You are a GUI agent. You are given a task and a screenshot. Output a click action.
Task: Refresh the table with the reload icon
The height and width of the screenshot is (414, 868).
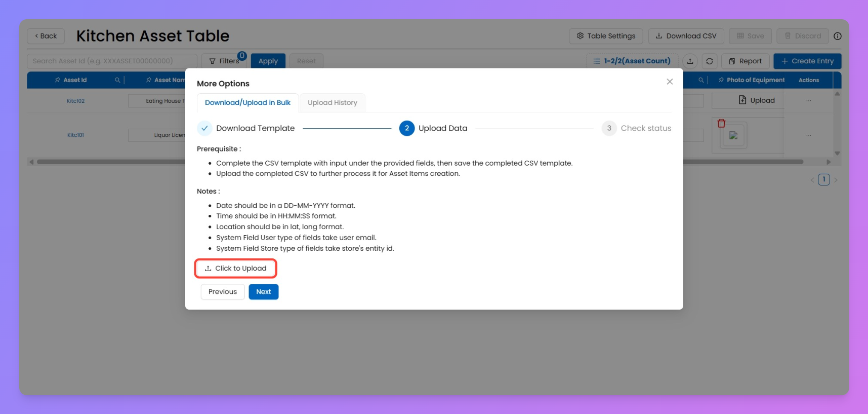[x=710, y=61]
